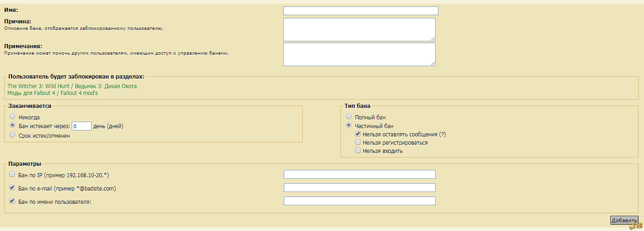Click the IP ban input field
644x231 pixels.
pyautogui.click(x=360, y=174)
